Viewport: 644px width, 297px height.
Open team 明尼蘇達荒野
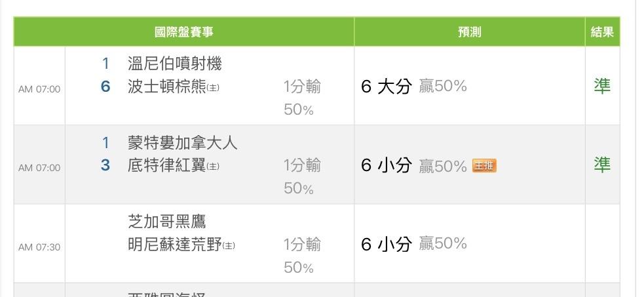pos(174,245)
